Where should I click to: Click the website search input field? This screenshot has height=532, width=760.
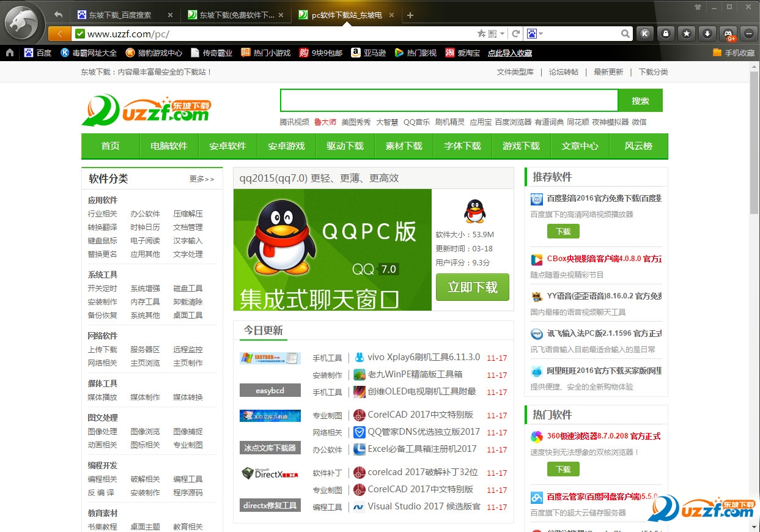(449, 101)
